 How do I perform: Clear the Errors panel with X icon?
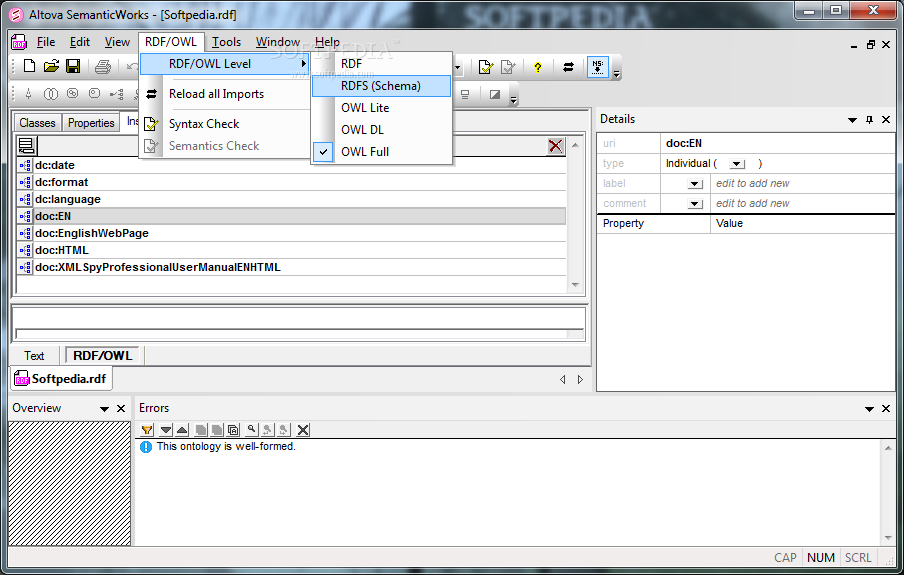point(303,430)
